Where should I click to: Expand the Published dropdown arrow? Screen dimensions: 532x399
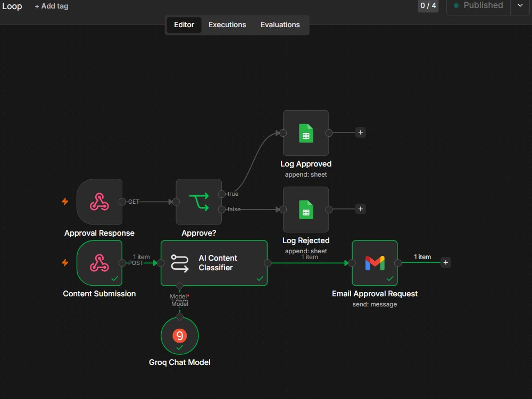520,5
